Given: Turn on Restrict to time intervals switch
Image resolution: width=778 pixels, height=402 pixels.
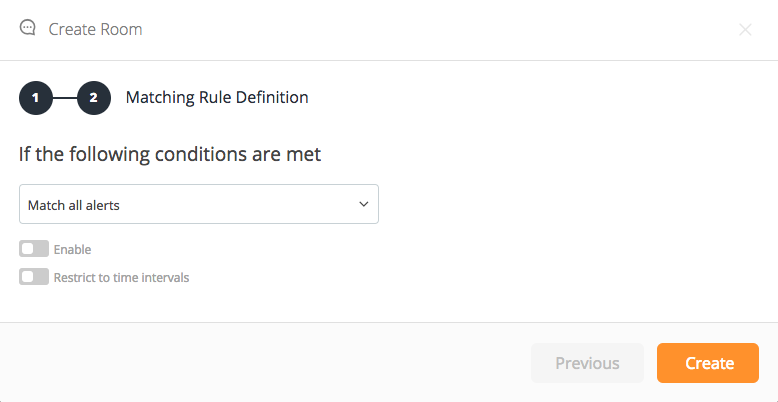Looking at the screenshot, I should click(x=34, y=277).
